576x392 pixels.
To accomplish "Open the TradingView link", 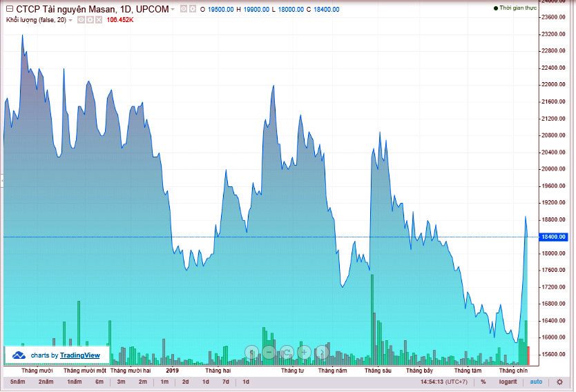I will pos(79,355).
